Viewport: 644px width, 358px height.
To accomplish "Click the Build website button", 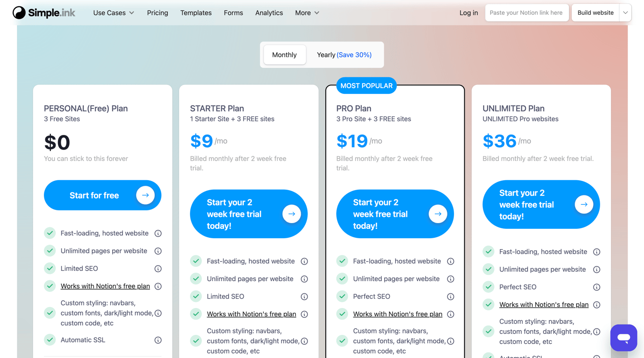I will pos(595,13).
